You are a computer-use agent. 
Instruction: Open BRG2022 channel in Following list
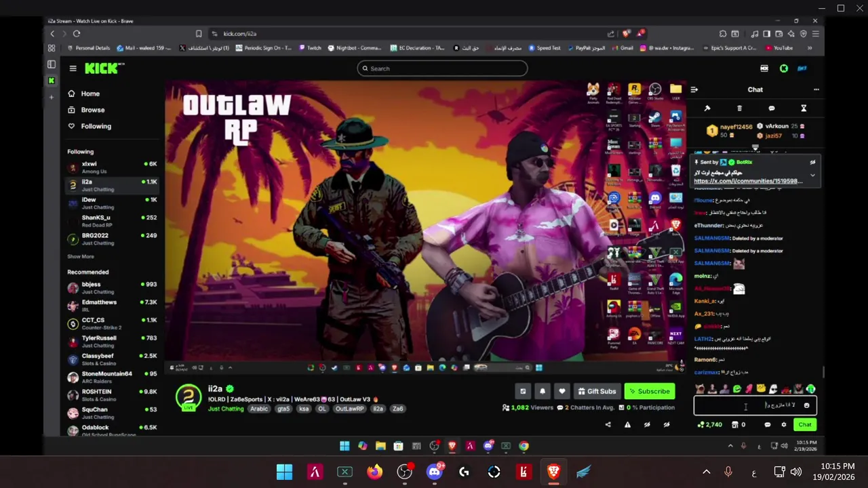[113, 239]
